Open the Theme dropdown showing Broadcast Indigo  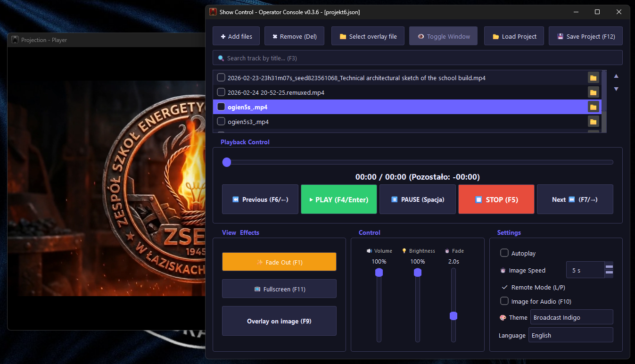tap(571, 317)
